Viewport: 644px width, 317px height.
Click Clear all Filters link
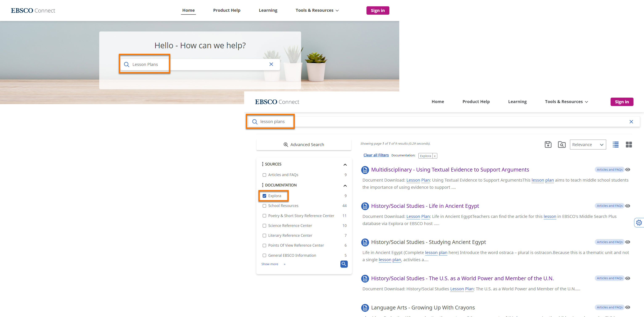pyautogui.click(x=376, y=155)
